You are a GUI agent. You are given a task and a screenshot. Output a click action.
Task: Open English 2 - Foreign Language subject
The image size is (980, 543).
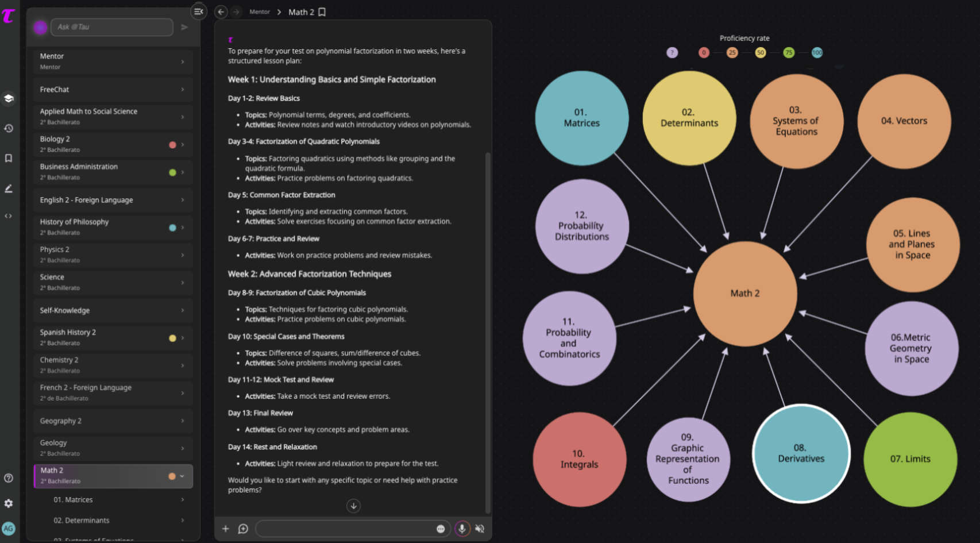[x=113, y=200]
